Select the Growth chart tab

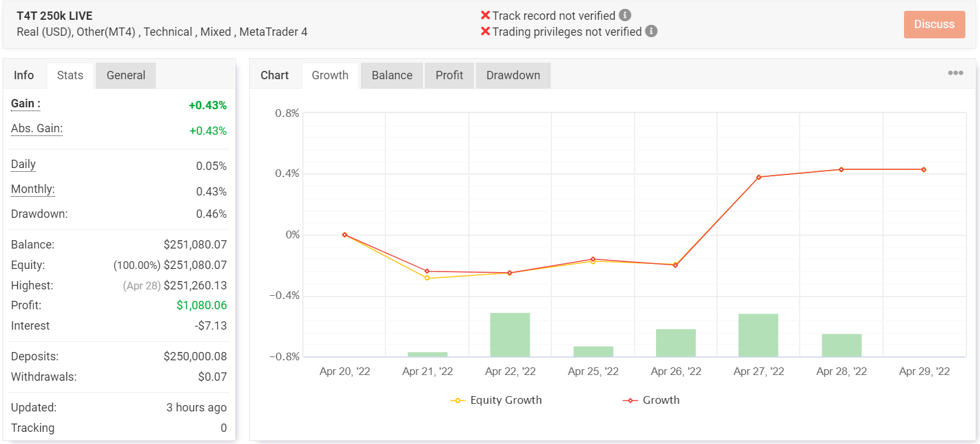click(330, 75)
